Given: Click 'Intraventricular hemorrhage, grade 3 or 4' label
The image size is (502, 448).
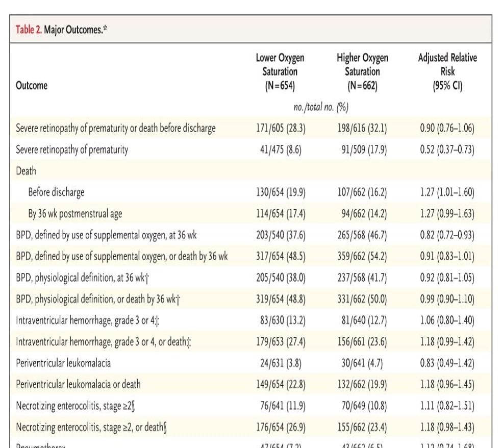Looking at the screenshot, I should [90, 320].
